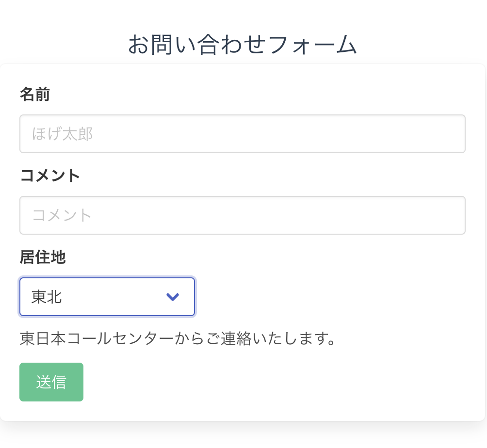The image size is (487, 448).
Task: Click the 名前 field label
Action: click(x=35, y=95)
